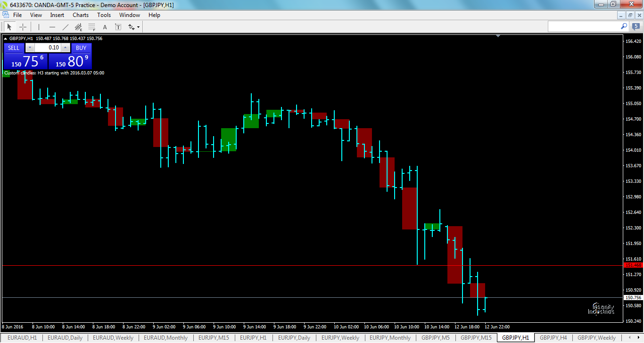Viewport: 644px width, 343px height.
Task: Restore the inner chart window
Action: point(630,15)
